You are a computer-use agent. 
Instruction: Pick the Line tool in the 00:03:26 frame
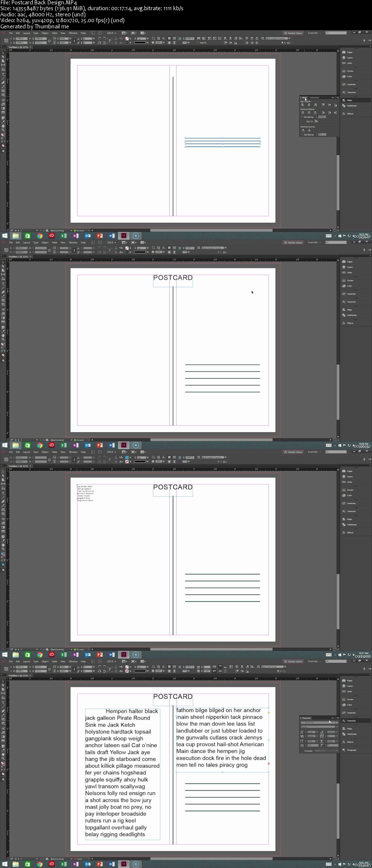pos(3,79)
